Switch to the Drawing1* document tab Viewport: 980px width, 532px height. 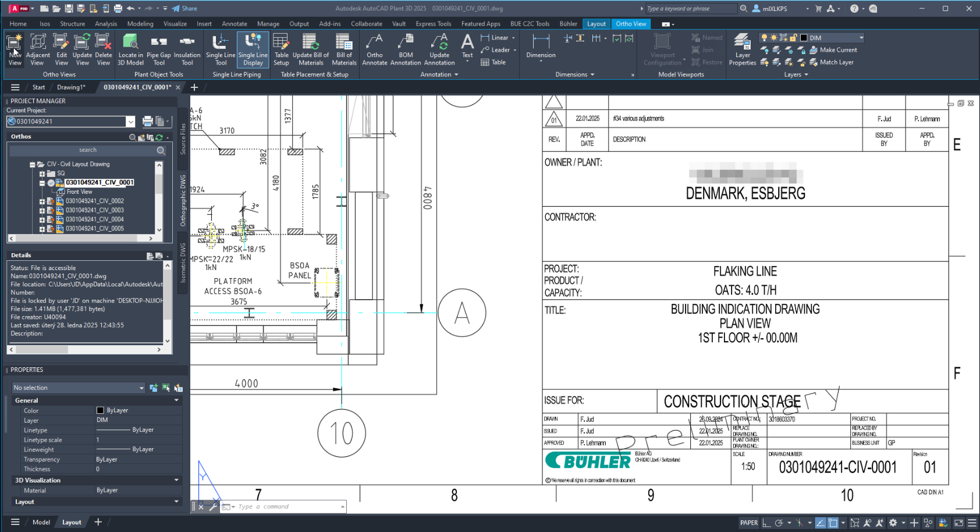71,87
